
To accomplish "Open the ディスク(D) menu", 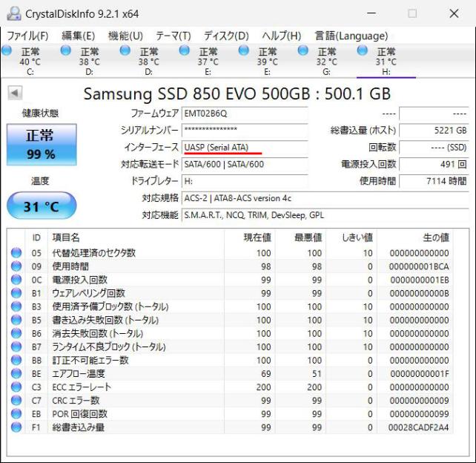I will (226, 36).
